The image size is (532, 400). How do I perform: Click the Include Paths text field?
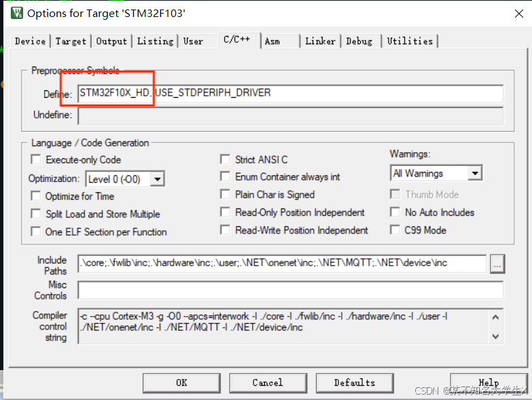282,263
